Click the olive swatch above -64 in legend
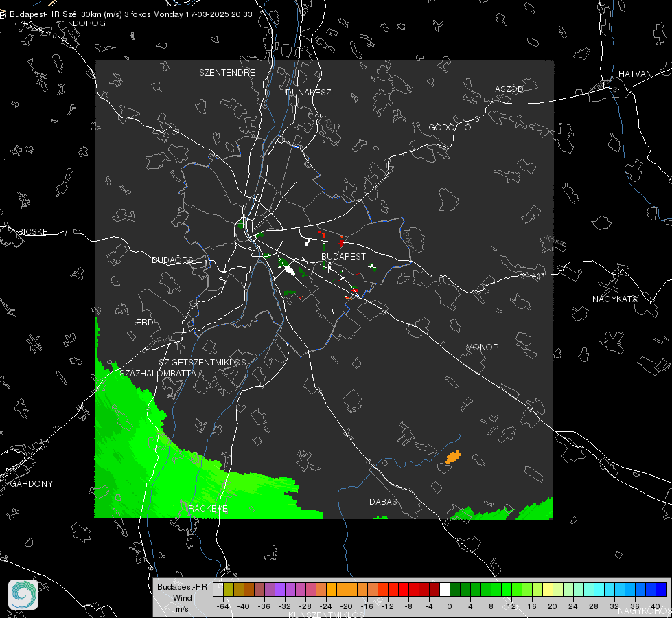672x618 pixels. pos(229,590)
